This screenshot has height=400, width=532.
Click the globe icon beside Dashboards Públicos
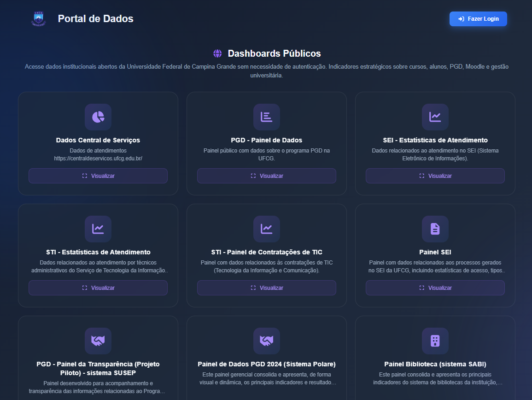click(217, 53)
